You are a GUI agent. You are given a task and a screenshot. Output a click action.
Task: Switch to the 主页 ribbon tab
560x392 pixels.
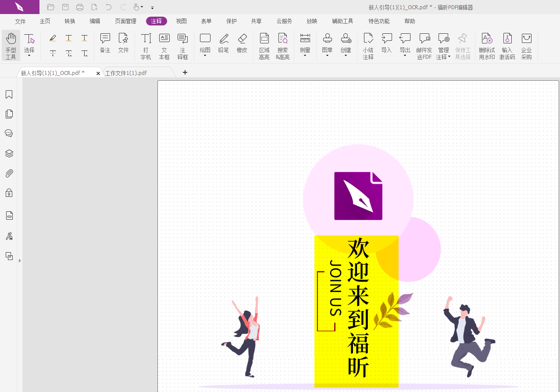45,21
